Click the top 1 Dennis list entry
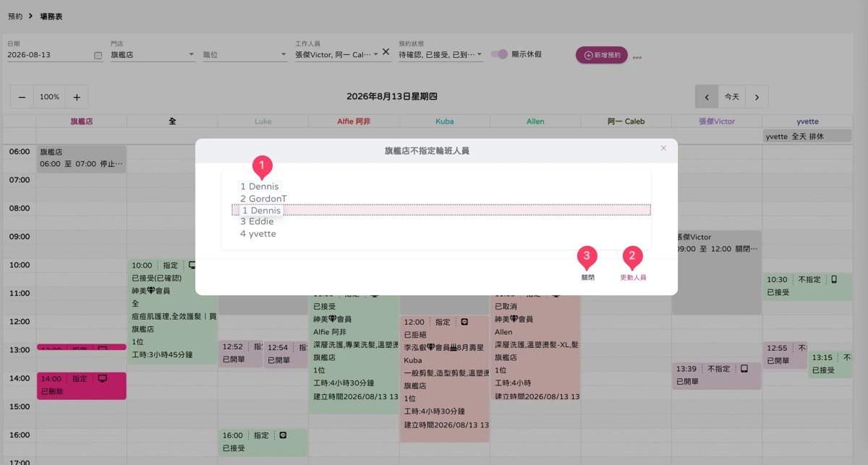Viewport: 868px width, 465px height. point(260,187)
